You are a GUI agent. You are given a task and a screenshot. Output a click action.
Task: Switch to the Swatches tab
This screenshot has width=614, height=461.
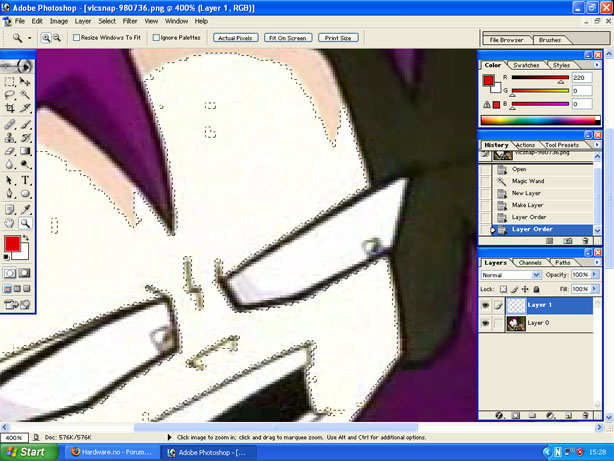526,65
